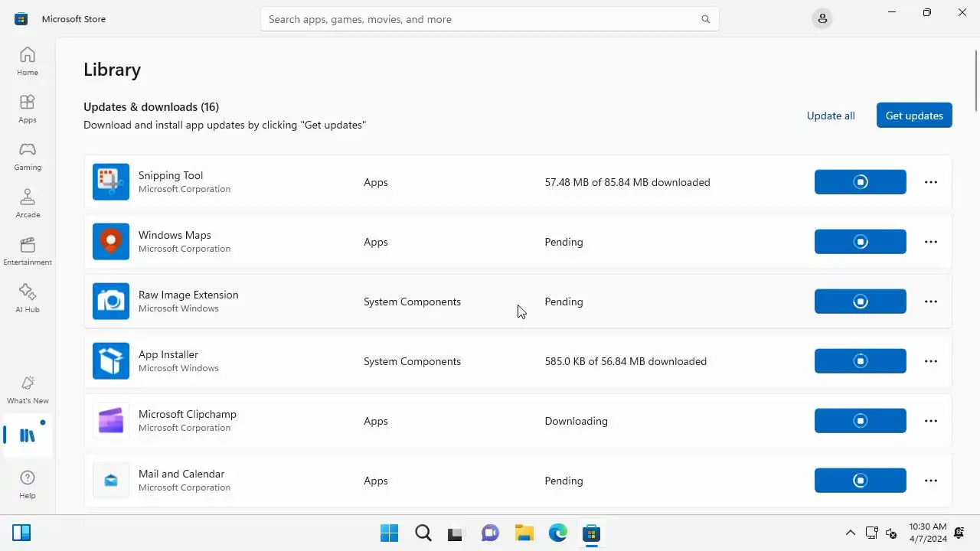Screen dimensions: 980x551
Task: Open the user account profile icon
Action: click(x=822, y=18)
